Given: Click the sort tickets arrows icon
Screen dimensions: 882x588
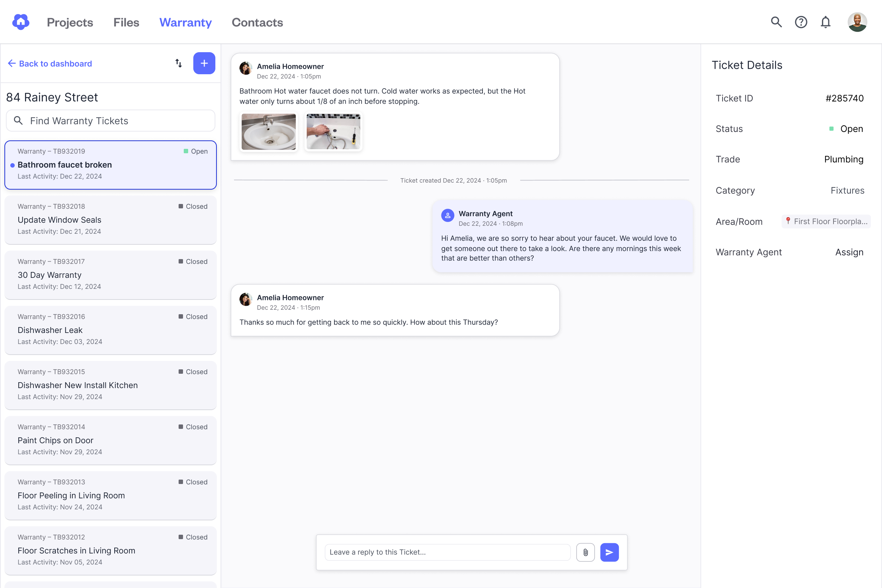Looking at the screenshot, I should pos(179,63).
